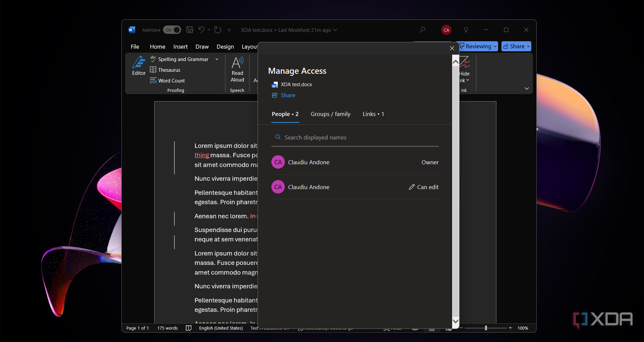The image size is (644, 342).
Task: Expand the Last Modified file name dropdown
Action: pyautogui.click(x=335, y=30)
